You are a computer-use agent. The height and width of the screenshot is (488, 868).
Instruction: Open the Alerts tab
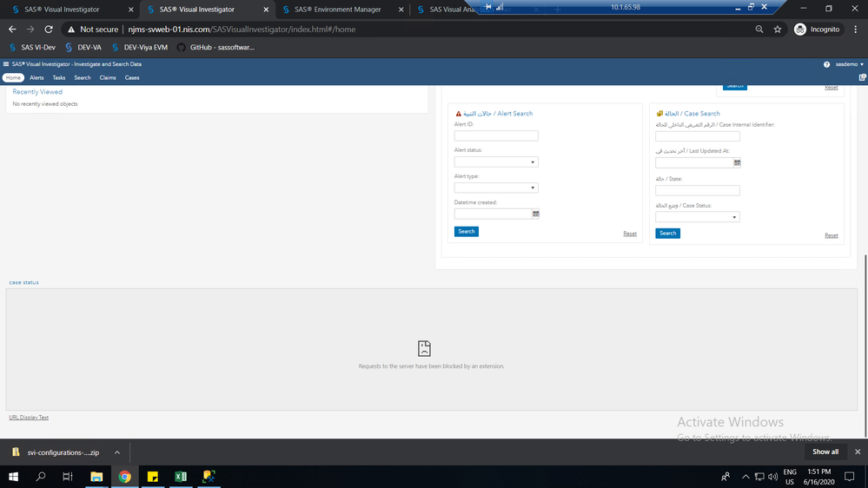click(x=36, y=78)
